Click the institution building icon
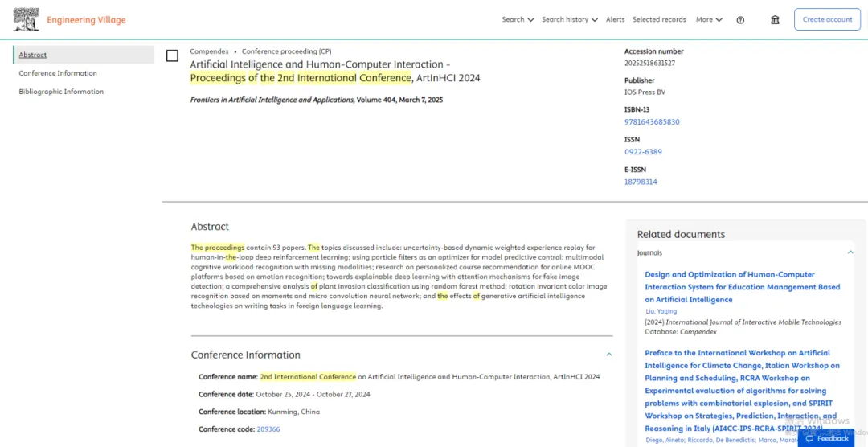 click(x=775, y=20)
